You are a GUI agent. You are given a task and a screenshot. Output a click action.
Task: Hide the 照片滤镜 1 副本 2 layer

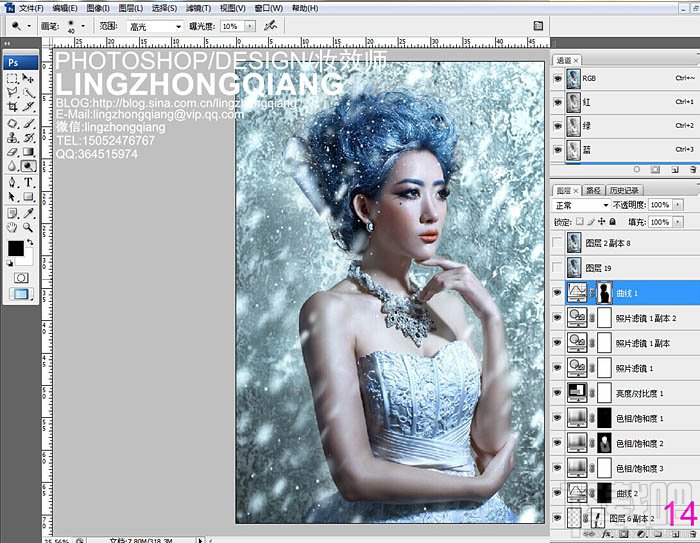pyautogui.click(x=557, y=317)
